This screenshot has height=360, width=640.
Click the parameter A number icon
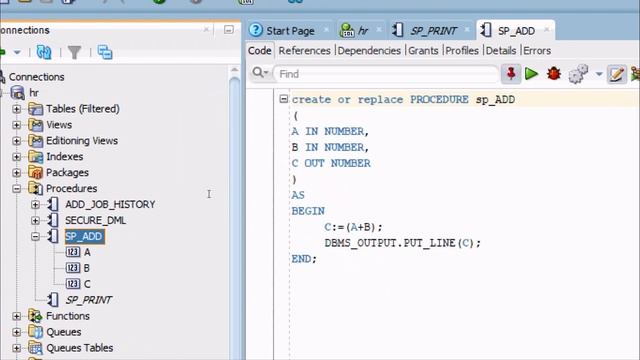pyautogui.click(x=73, y=252)
